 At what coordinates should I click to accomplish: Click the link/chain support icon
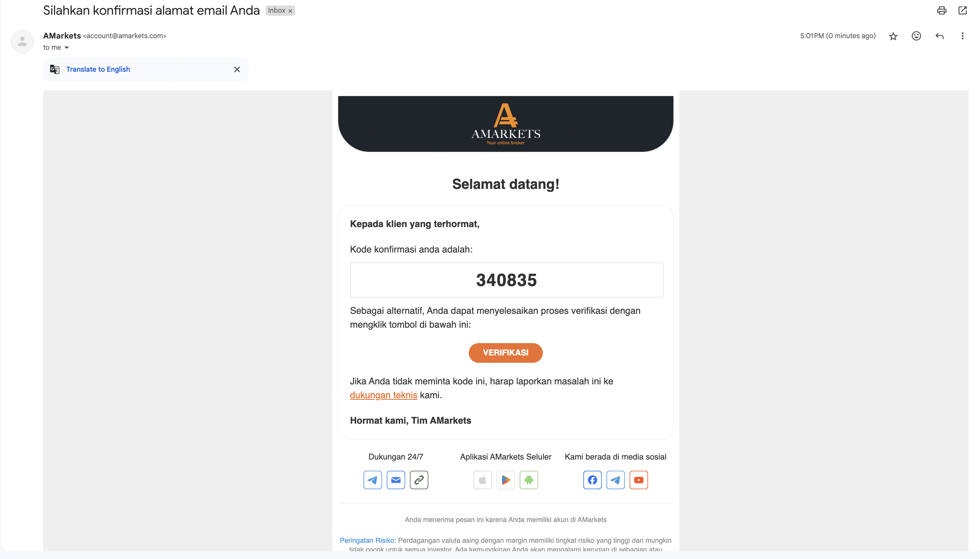(x=419, y=480)
